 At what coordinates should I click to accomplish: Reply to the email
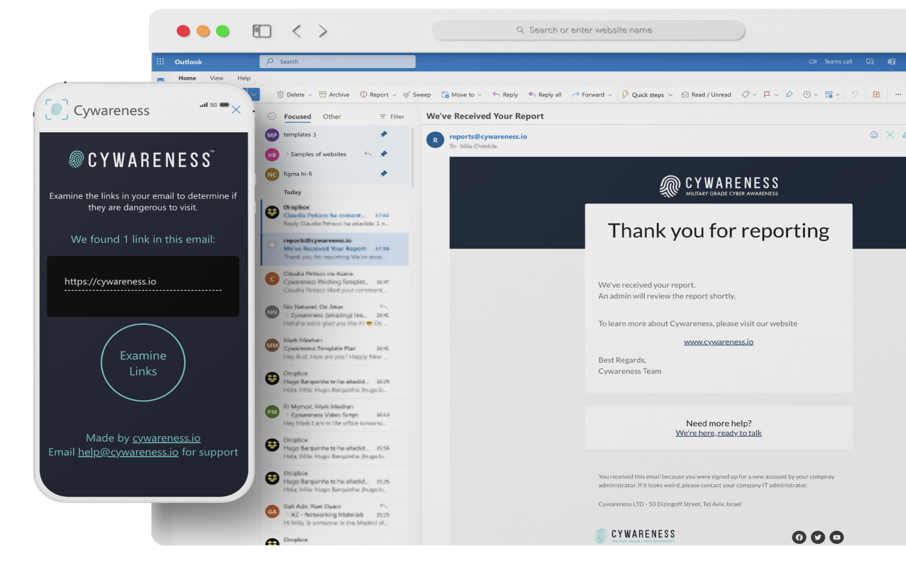coord(505,95)
